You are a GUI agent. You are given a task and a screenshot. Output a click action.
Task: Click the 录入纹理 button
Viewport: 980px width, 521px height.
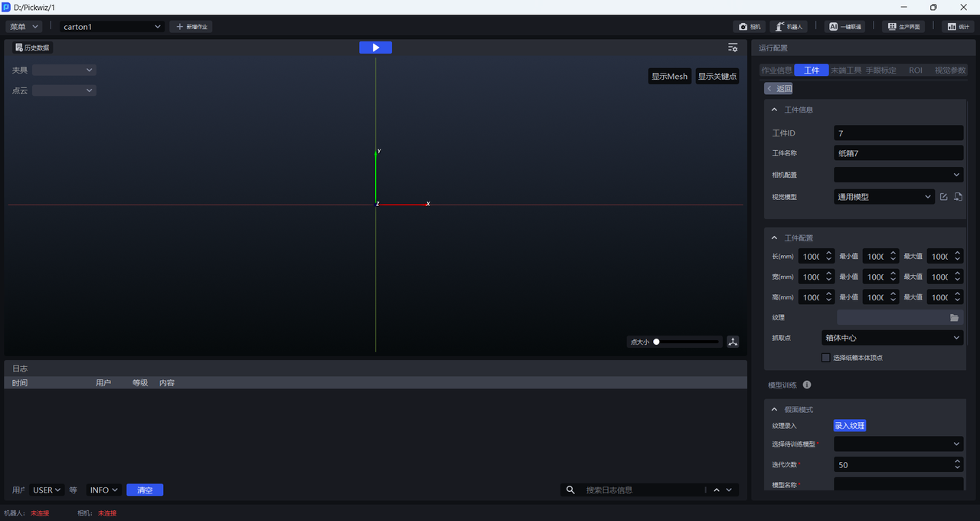point(849,426)
